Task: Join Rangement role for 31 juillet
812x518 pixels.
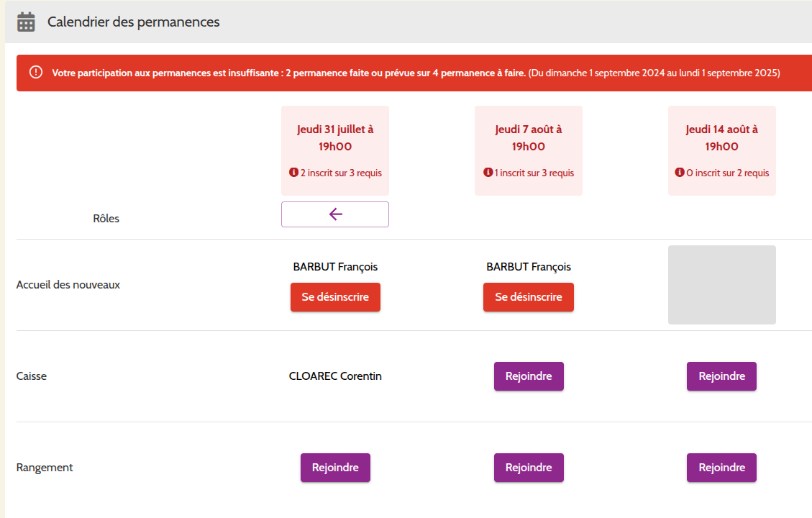Action: pos(335,468)
